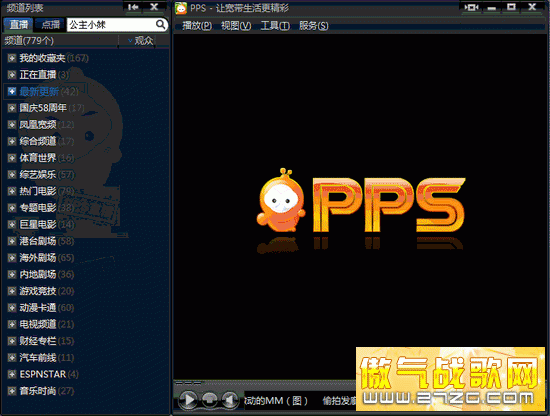The image size is (550, 416).
Task: Expand the 体育世界 tree node
Action: click(12, 158)
